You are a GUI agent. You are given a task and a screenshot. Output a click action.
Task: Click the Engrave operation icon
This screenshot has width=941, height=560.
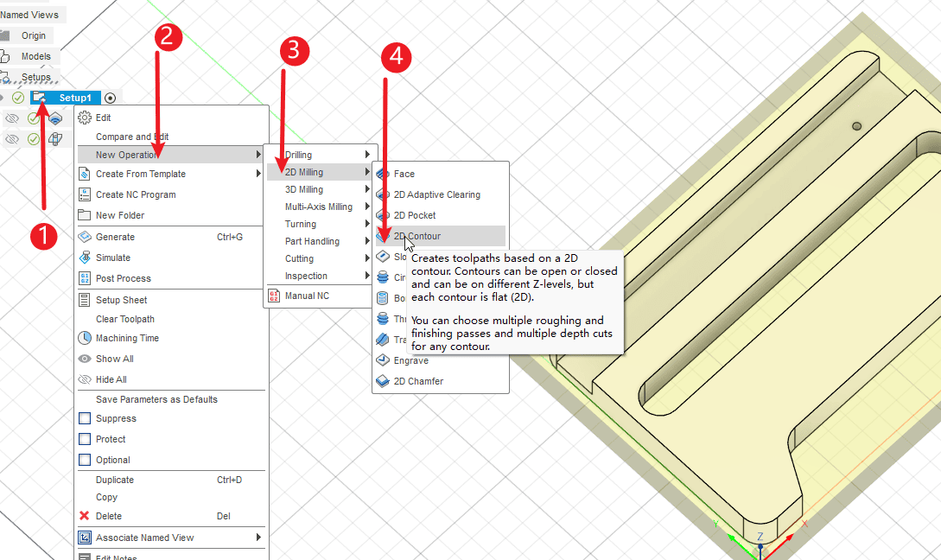(x=383, y=360)
